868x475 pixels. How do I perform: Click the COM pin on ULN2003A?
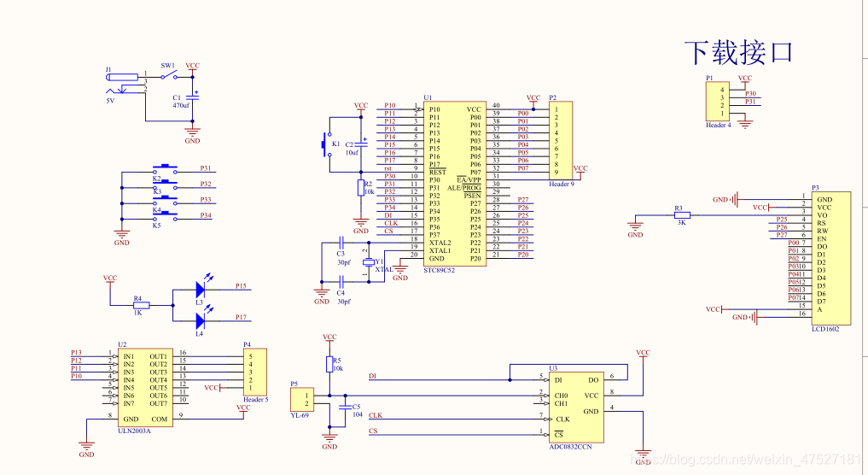click(160, 419)
